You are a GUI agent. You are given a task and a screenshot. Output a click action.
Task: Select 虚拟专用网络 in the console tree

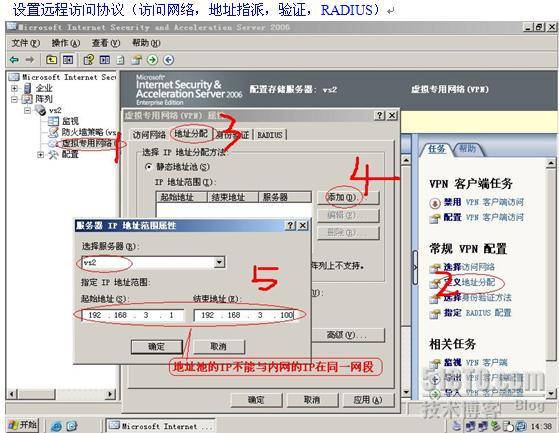coord(88,143)
